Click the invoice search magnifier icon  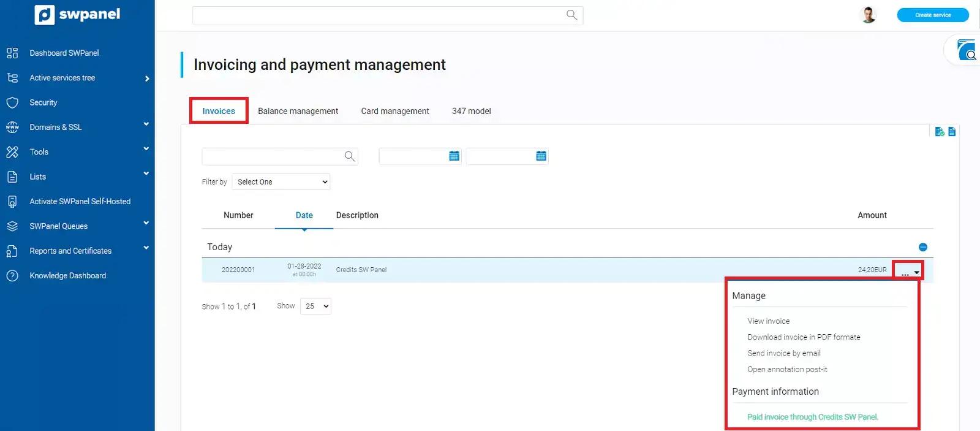click(350, 156)
